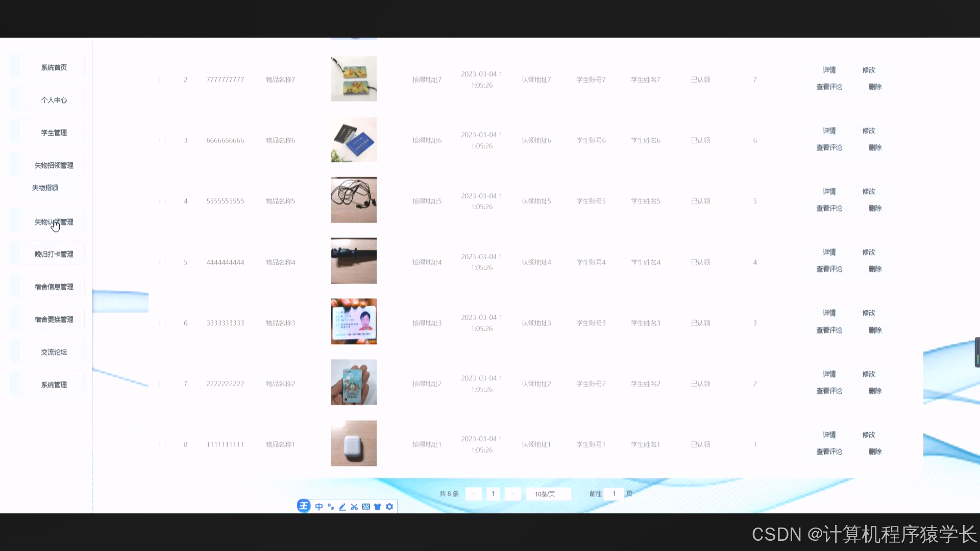Open the IME settings gear icon
This screenshot has height=551, width=980.
point(389,507)
